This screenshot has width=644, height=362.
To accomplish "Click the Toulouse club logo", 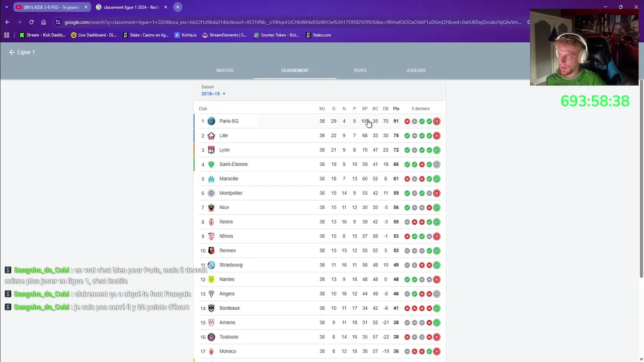I will pyautogui.click(x=211, y=337).
